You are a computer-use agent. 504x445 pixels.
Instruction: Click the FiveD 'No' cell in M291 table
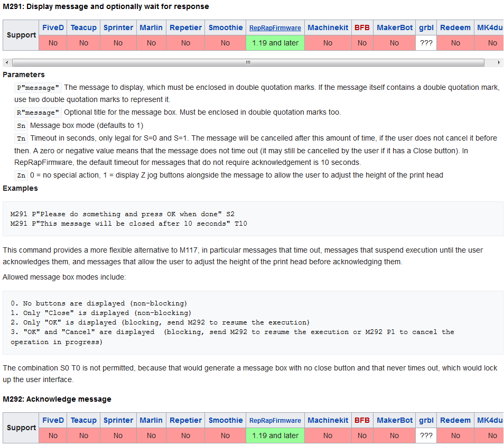53,43
